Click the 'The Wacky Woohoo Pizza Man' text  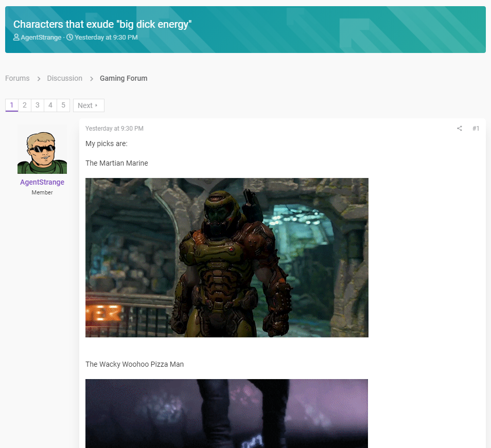point(134,364)
